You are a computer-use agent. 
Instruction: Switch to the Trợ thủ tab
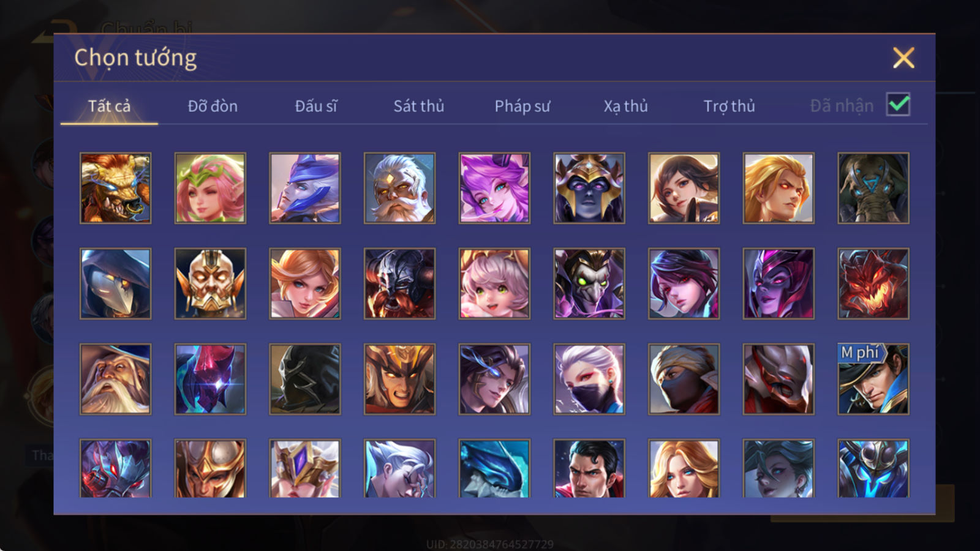729,106
